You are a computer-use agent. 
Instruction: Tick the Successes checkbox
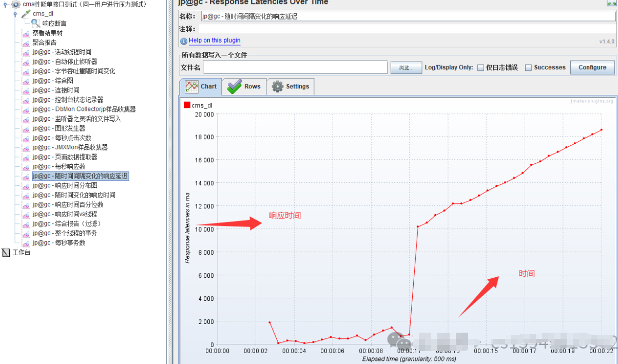(x=528, y=67)
